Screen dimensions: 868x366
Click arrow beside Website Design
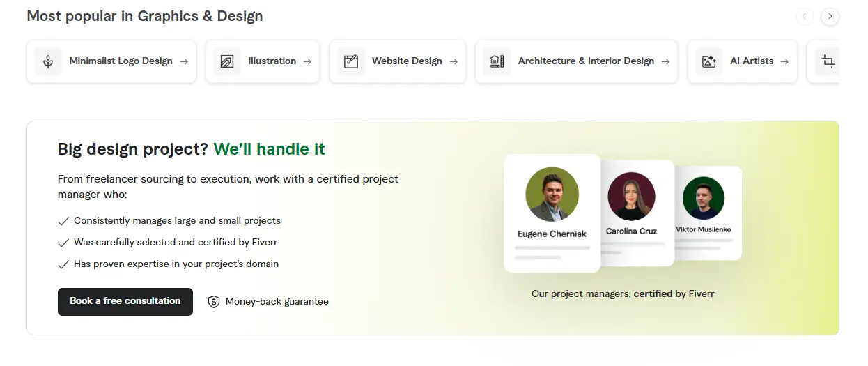pyautogui.click(x=454, y=61)
